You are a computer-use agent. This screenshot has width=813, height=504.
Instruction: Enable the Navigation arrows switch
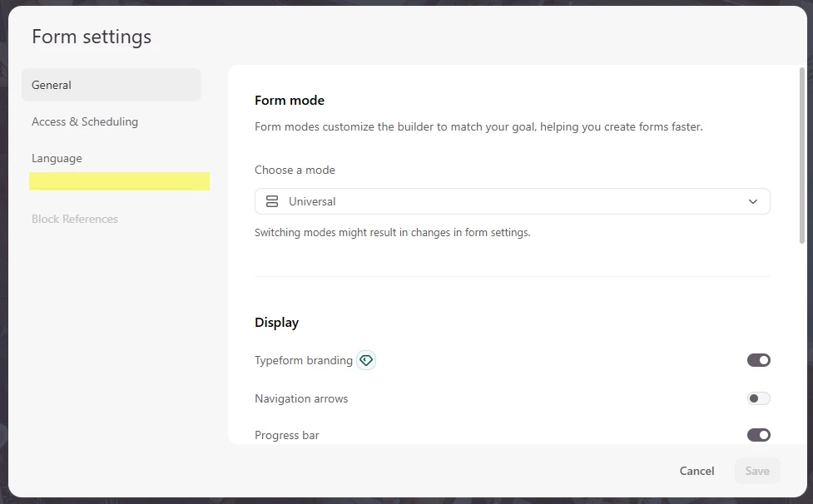point(759,398)
